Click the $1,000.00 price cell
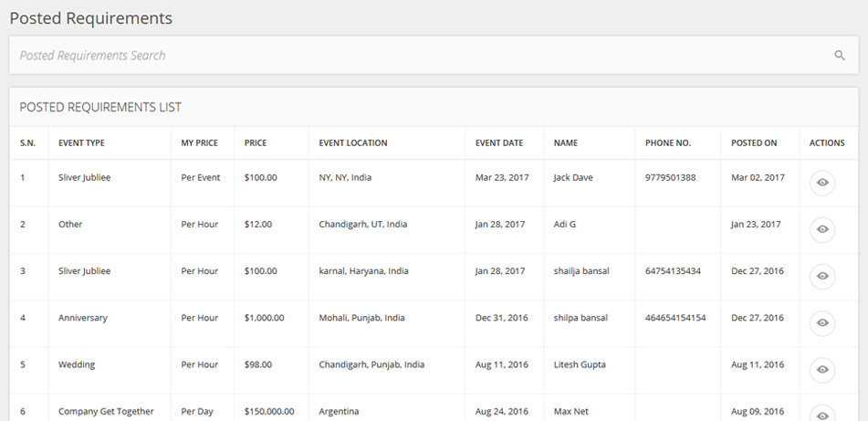The height and width of the screenshot is (421, 868). click(264, 318)
